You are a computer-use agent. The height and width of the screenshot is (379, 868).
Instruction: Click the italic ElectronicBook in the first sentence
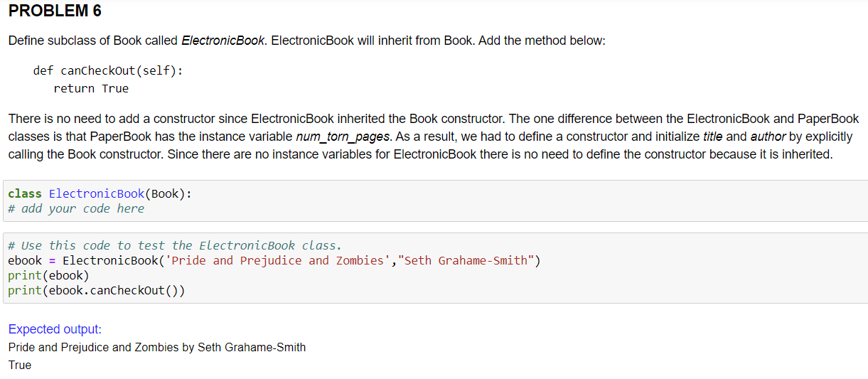coord(223,41)
